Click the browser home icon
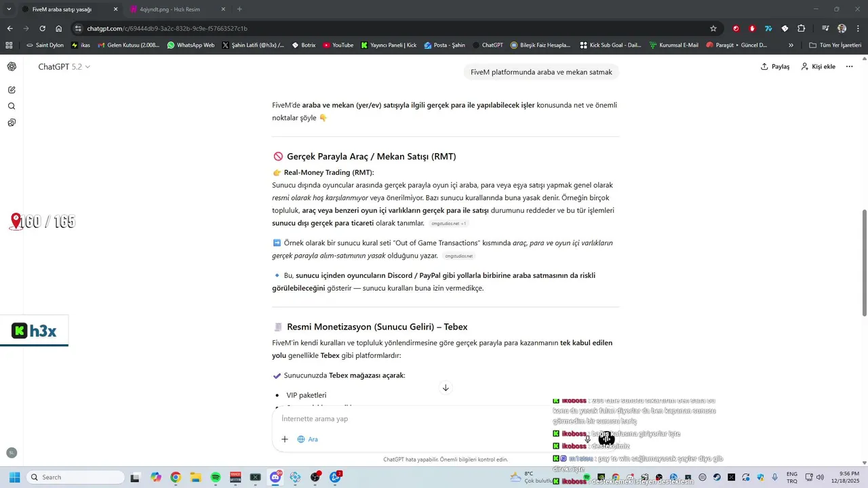The height and width of the screenshot is (488, 868). (59, 28)
